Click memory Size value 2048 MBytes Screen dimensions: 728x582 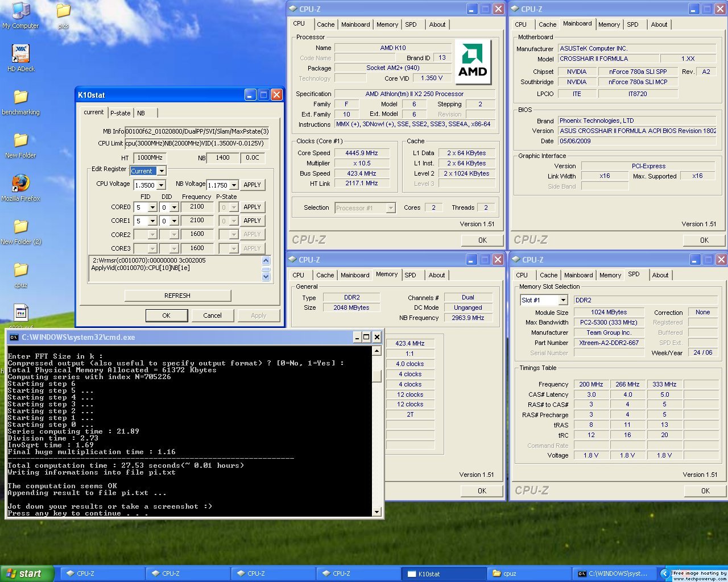(x=351, y=307)
